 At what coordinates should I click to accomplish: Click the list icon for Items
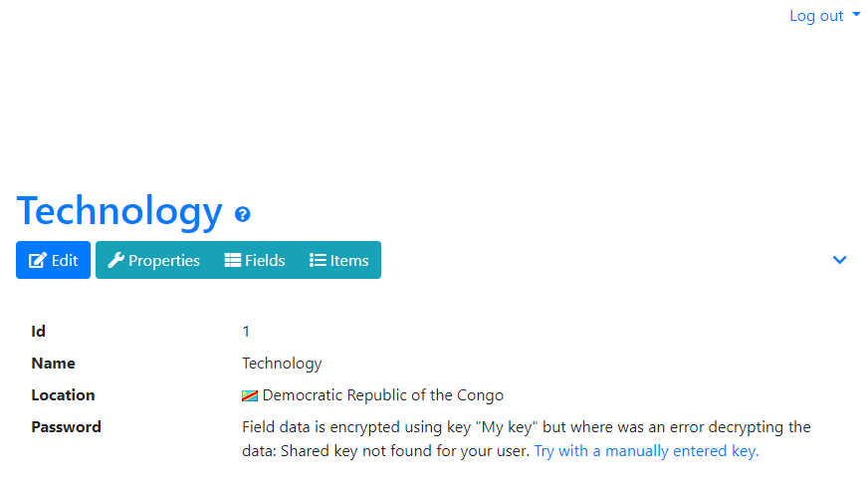318,260
